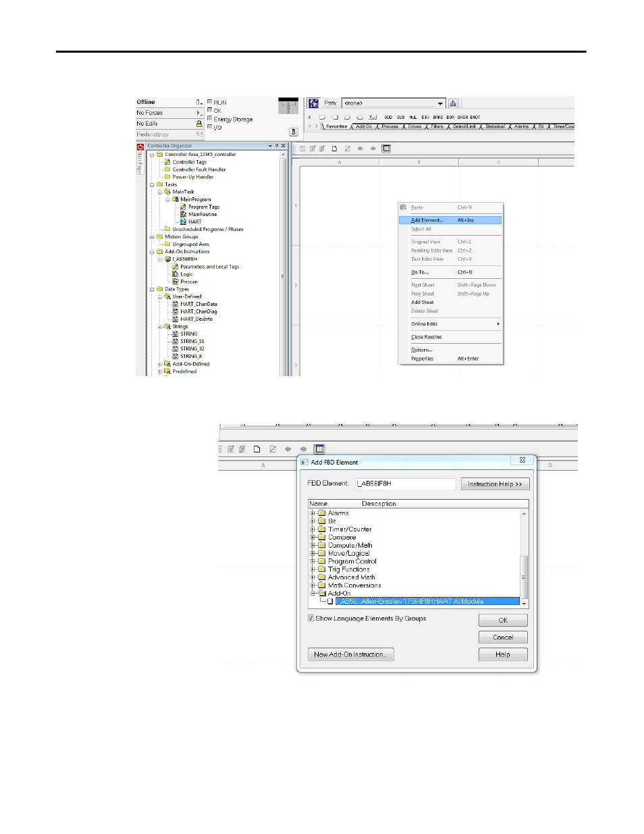Expand the Timer/Counter folder in dialog
This screenshot has width=644, height=834.
313,529
